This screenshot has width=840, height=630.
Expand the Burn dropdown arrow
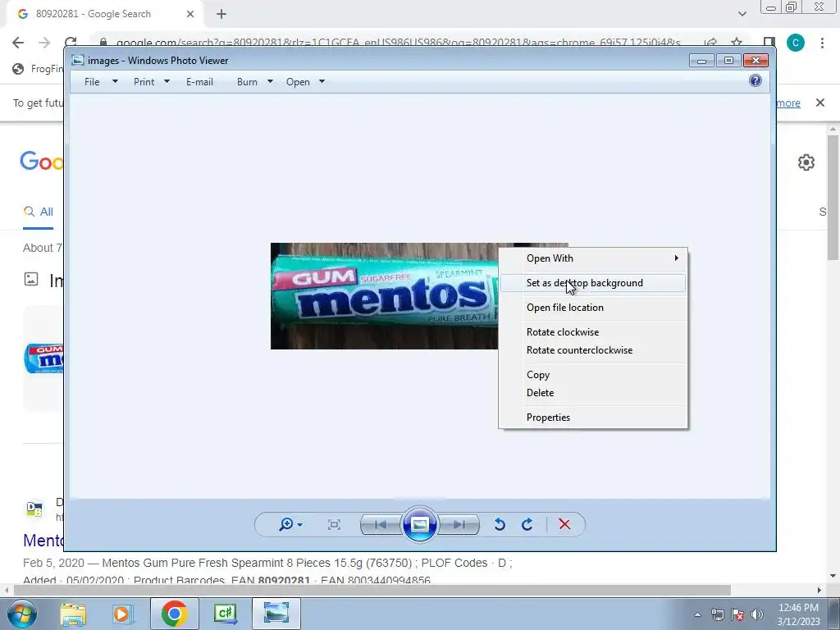(270, 81)
